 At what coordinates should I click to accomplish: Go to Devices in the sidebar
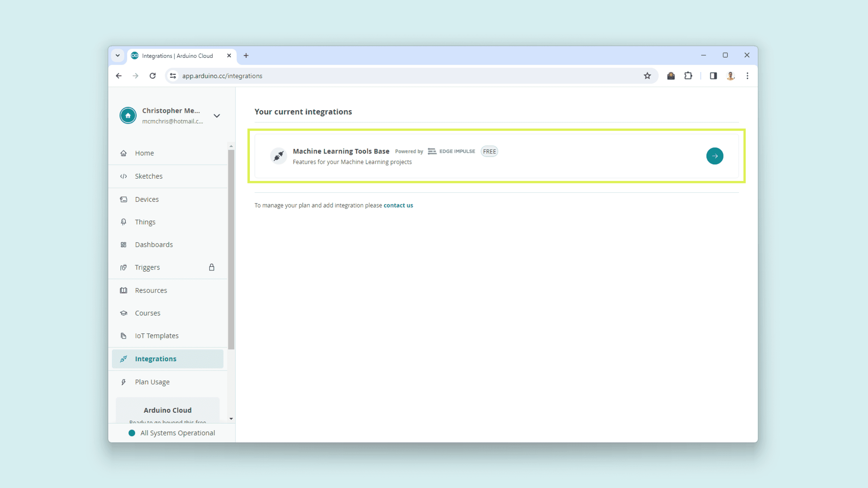tap(147, 199)
